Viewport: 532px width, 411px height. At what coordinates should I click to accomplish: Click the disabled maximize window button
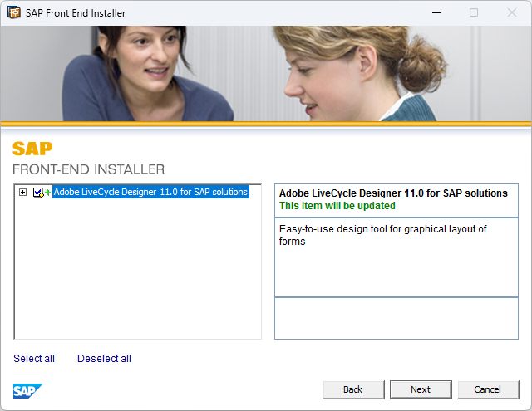tap(474, 13)
